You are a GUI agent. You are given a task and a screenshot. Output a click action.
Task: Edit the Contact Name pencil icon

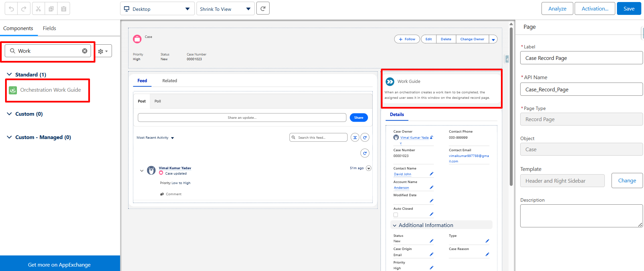click(x=431, y=174)
